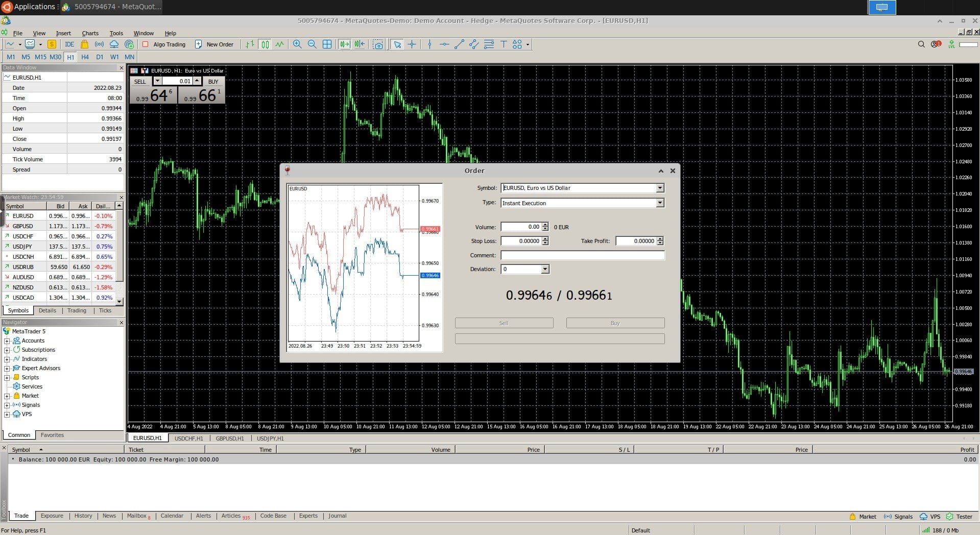980x535 pixels.
Task: Click the New Order button
Action: coord(215,44)
